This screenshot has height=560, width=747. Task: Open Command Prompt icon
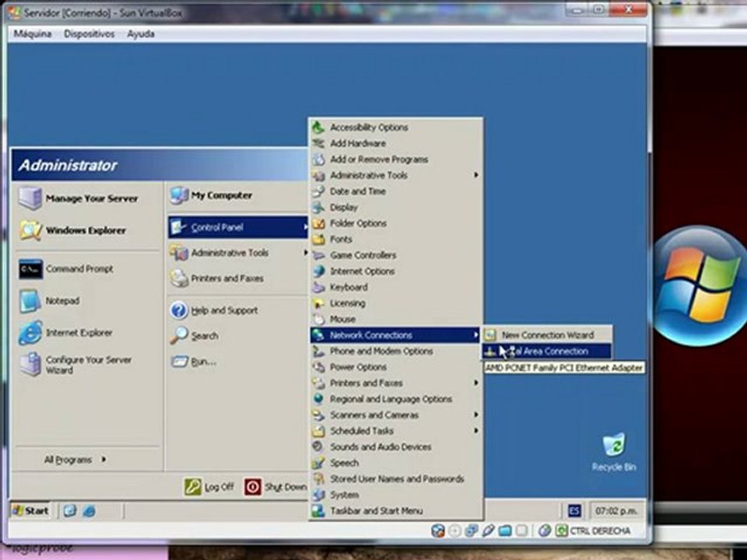click(30, 269)
